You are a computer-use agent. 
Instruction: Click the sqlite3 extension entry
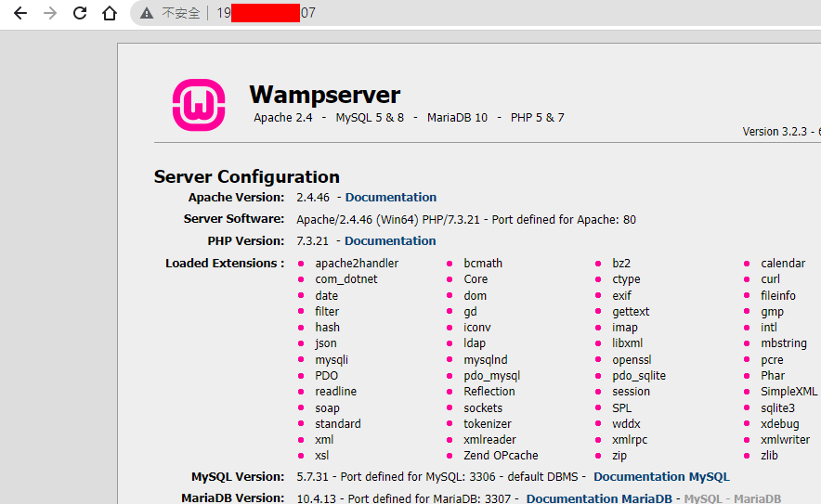click(777, 407)
